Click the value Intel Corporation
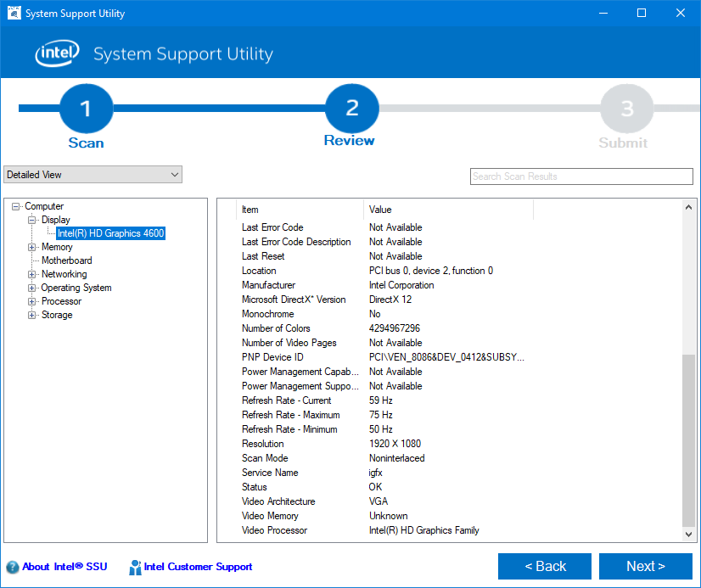 click(x=401, y=285)
